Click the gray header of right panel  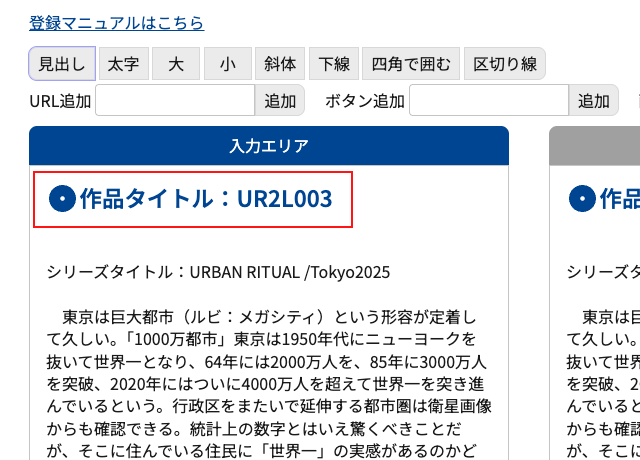595,146
